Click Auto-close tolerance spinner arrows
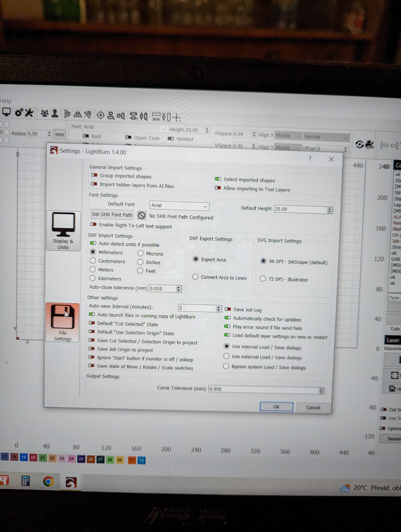The height and width of the screenshot is (532, 401). click(x=178, y=289)
